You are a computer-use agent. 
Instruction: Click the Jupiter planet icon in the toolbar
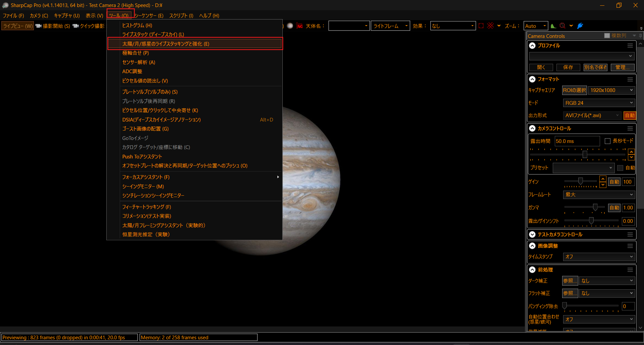click(x=290, y=26)
